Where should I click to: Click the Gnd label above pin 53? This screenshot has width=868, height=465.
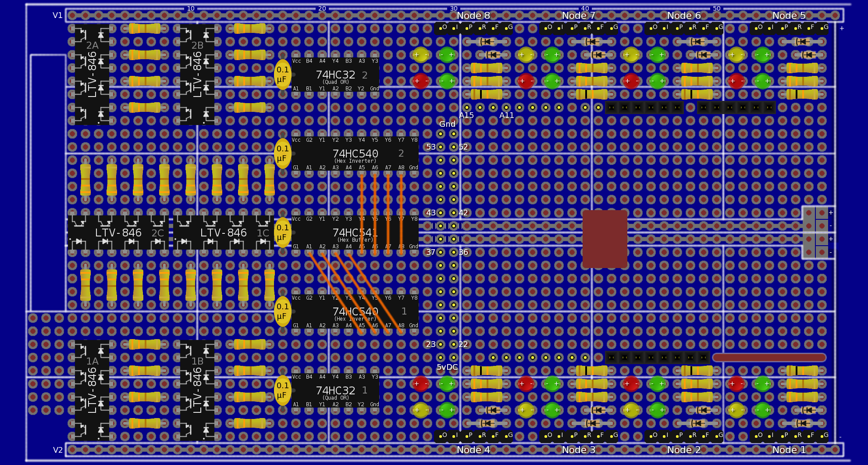point(447,124)
